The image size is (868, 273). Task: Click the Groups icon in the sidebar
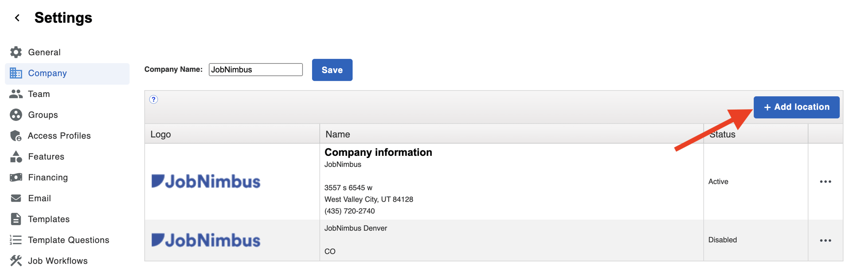point(16,115)
